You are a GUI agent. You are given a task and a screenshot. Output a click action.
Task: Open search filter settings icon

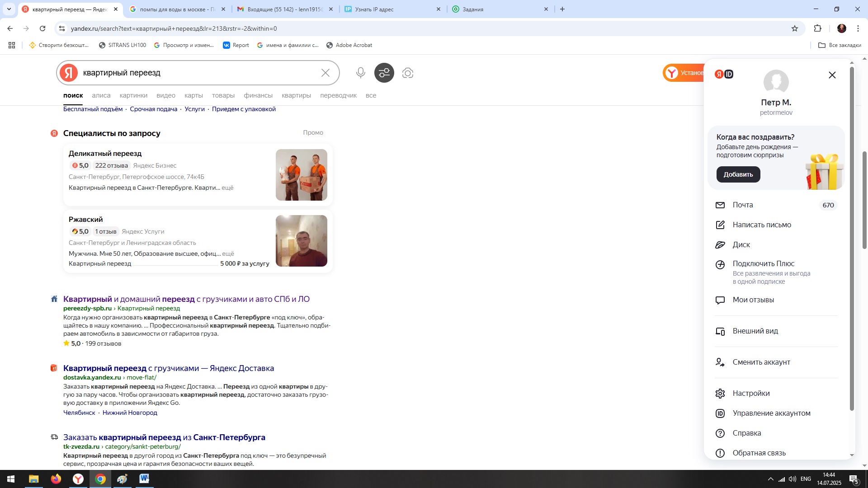tap(384, 73)
